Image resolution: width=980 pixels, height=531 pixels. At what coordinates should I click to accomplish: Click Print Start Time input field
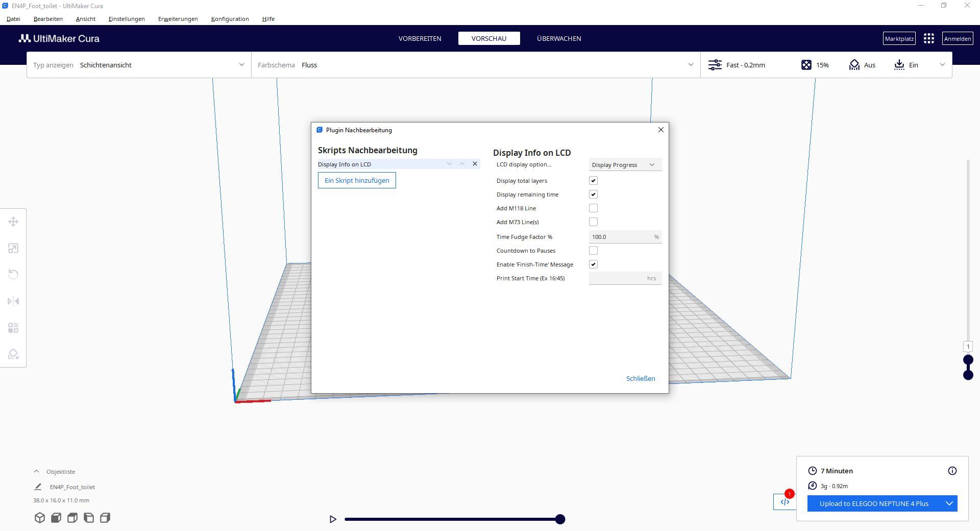click(625, 278)
